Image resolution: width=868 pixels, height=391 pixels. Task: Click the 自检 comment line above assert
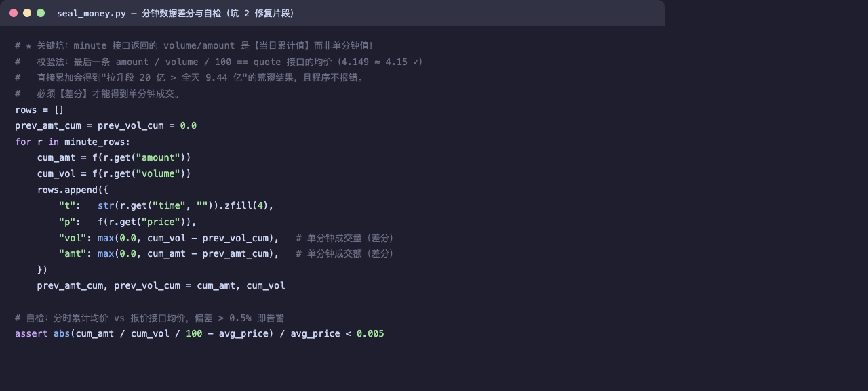click(x=150, y=318)
